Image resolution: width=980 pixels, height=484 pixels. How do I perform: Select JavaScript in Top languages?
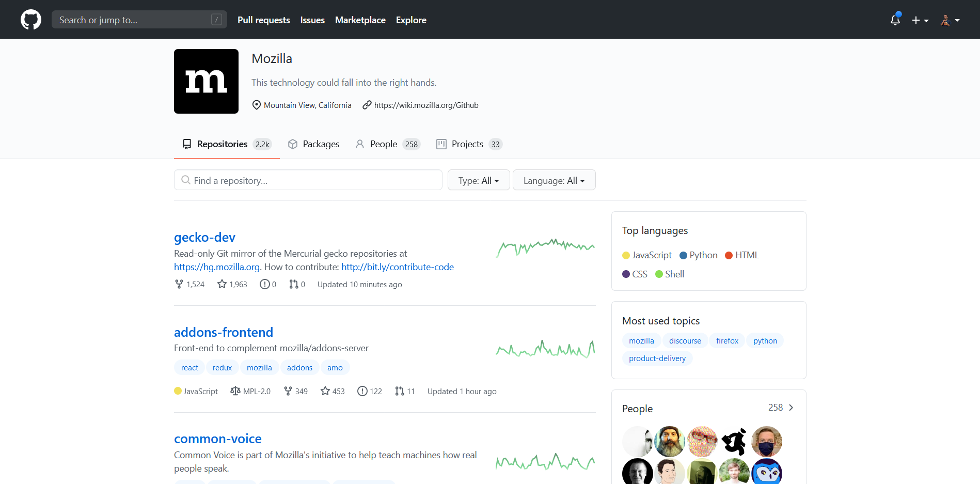[x=647, y=255]
